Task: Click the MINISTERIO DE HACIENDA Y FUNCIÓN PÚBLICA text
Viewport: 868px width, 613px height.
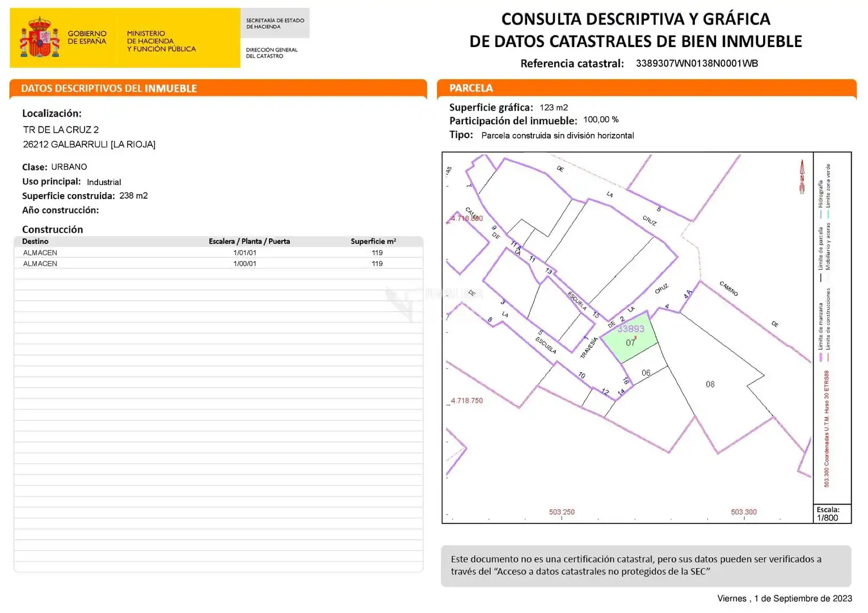Action: pyautogui.click(x=161, y=41)
